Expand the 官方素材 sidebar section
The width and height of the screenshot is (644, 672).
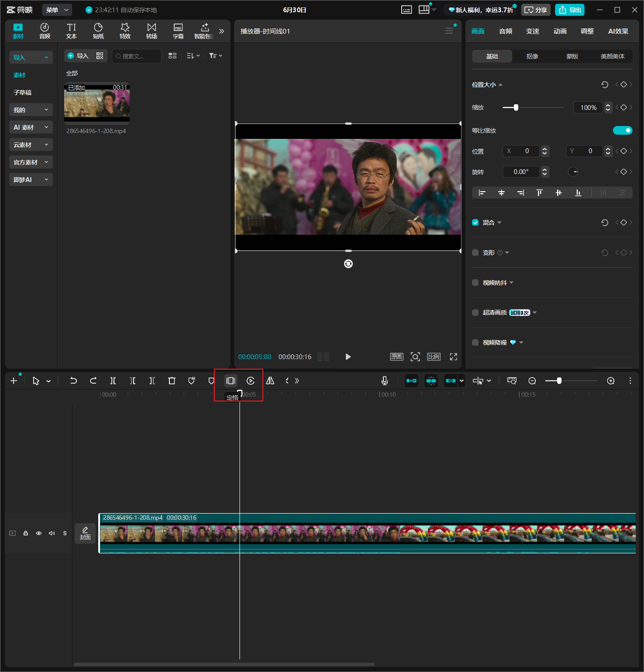point(31,162)
